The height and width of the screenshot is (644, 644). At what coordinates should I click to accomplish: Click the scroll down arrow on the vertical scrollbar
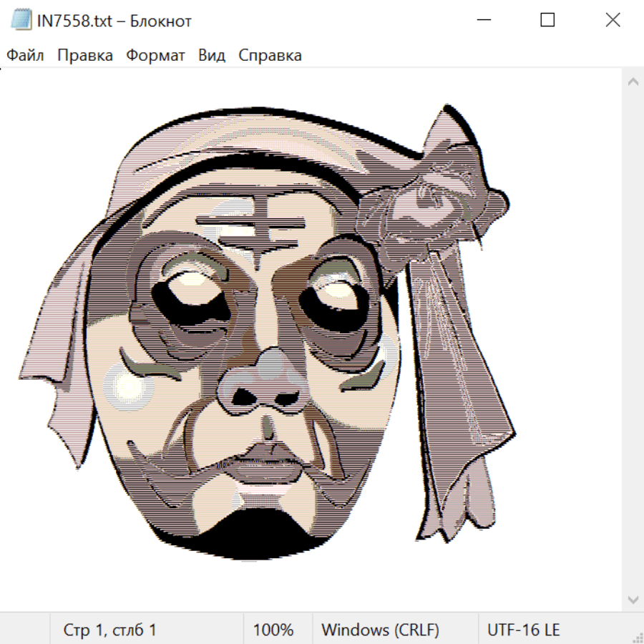coord(633,599)
